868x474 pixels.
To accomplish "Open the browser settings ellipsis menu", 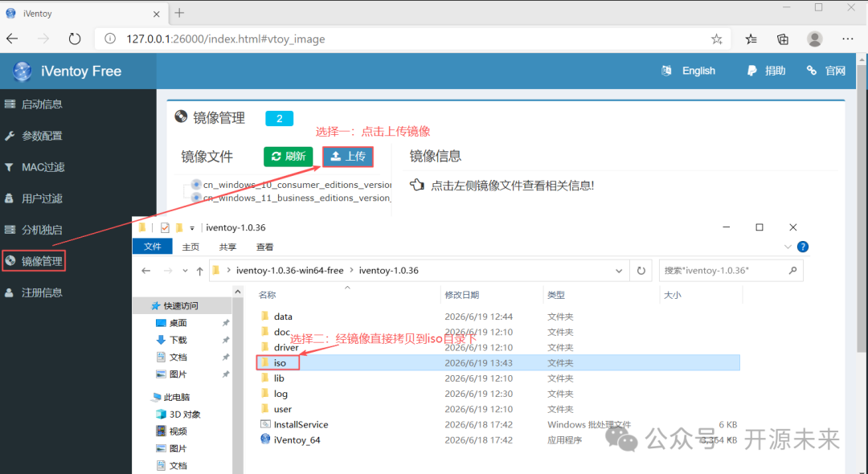I will point(847,39).
